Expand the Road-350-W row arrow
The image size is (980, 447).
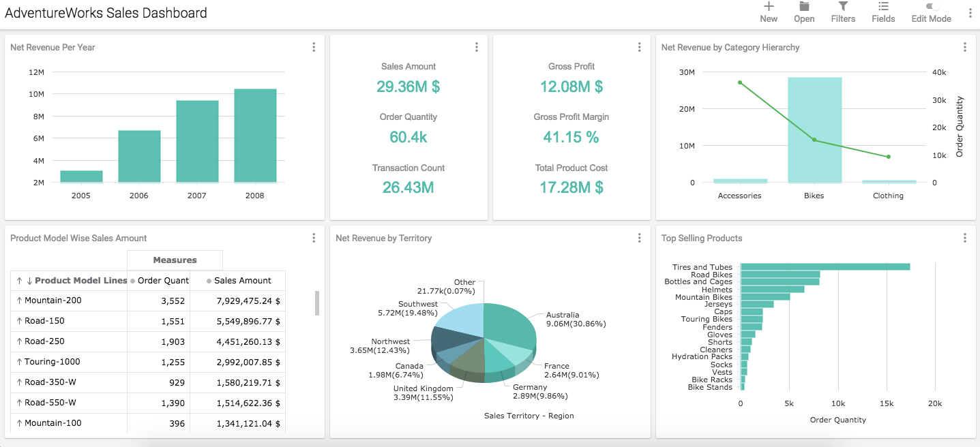click(19, 382)
